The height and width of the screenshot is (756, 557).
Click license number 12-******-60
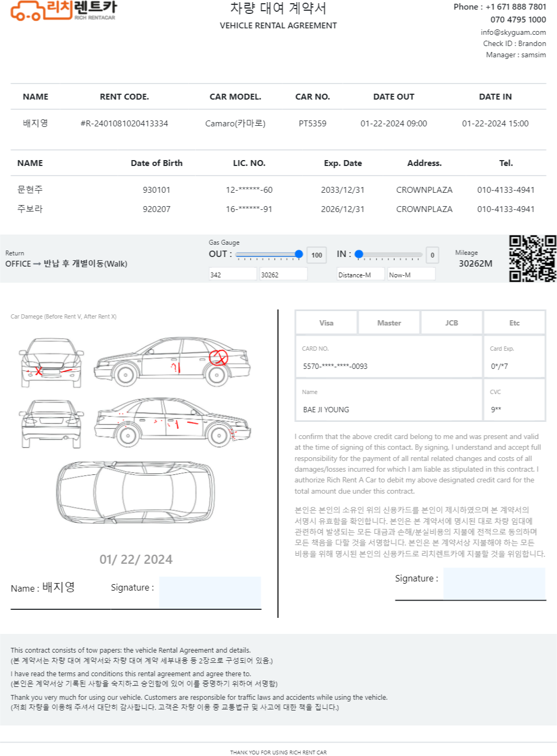pos(249,190)
